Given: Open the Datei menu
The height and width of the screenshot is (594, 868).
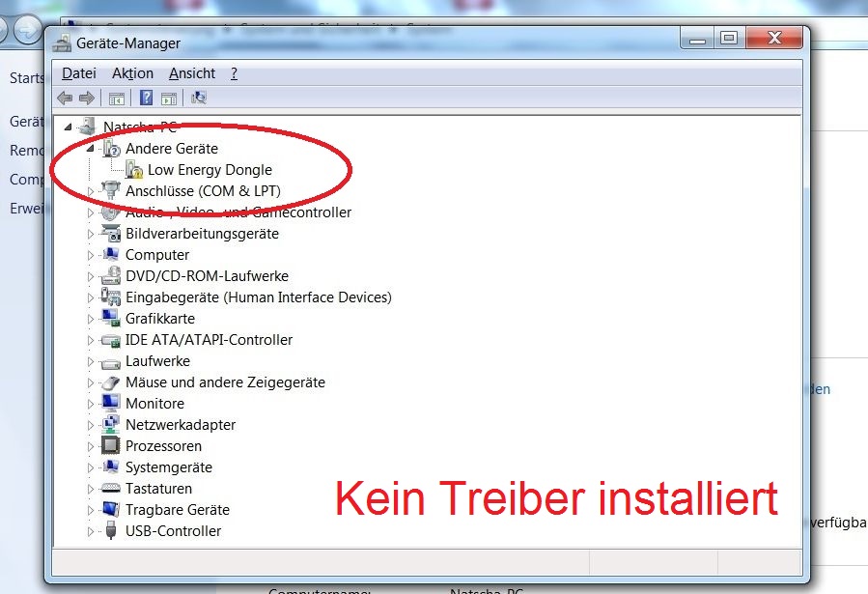Looking at the screenshot, I should tap(79, 73).
